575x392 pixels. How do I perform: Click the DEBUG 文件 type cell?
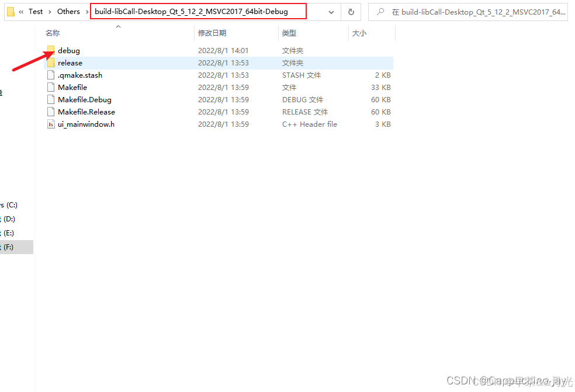(303, 100)
